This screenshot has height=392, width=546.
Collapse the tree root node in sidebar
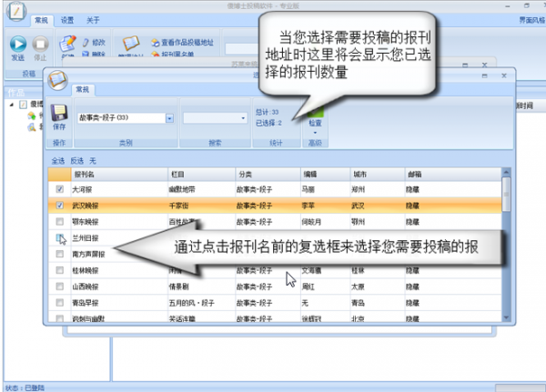[x=12, y=105]
